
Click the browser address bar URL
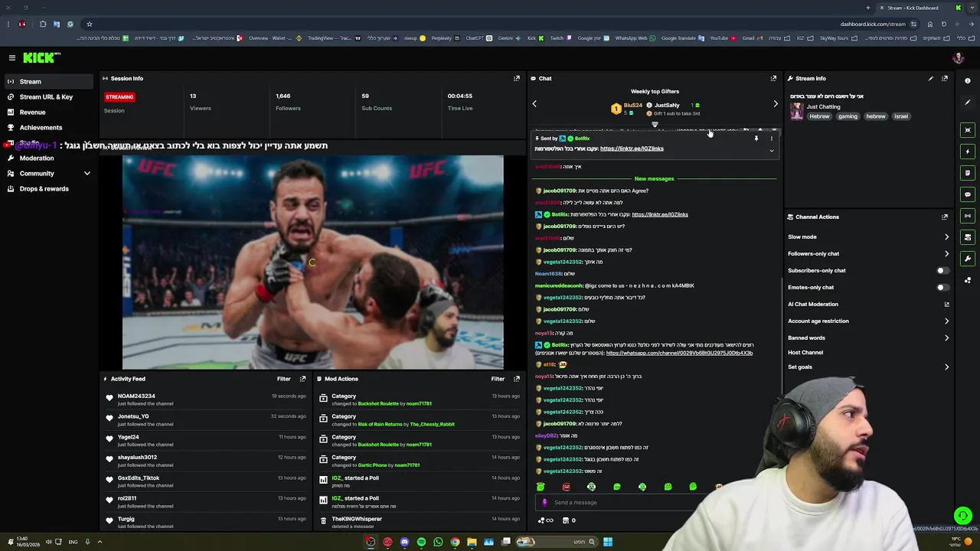coord(873,24)
